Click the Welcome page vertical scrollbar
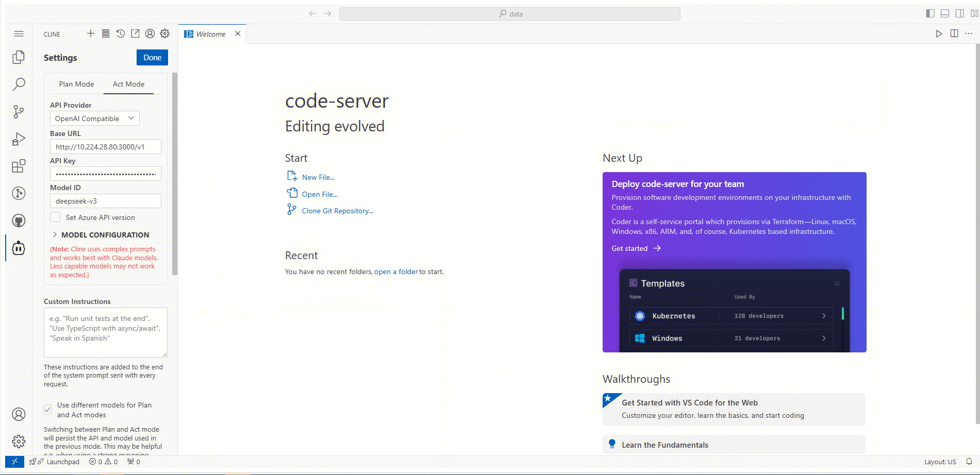 (x=977, y=234)
